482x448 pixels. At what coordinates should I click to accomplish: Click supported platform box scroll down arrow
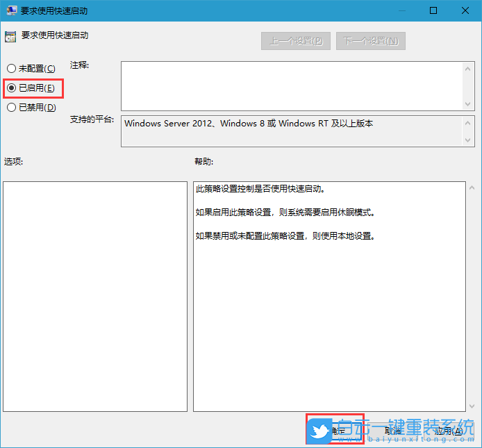point(467,140)
